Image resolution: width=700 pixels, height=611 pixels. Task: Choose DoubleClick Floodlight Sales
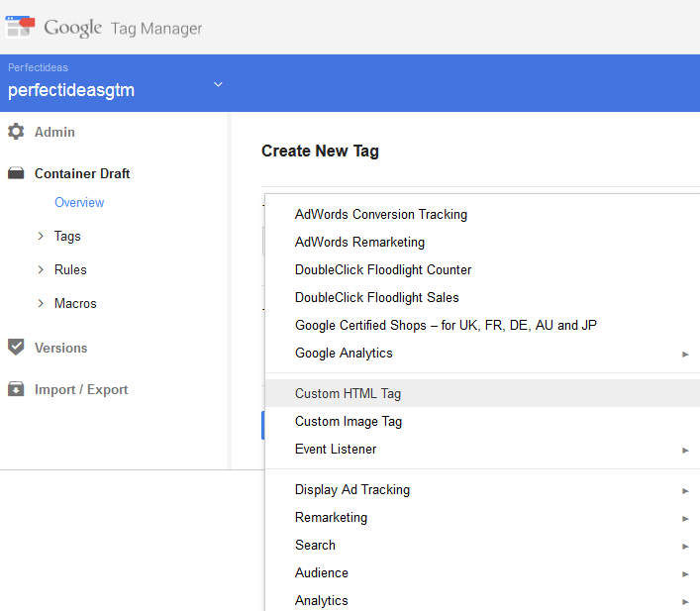482,297
